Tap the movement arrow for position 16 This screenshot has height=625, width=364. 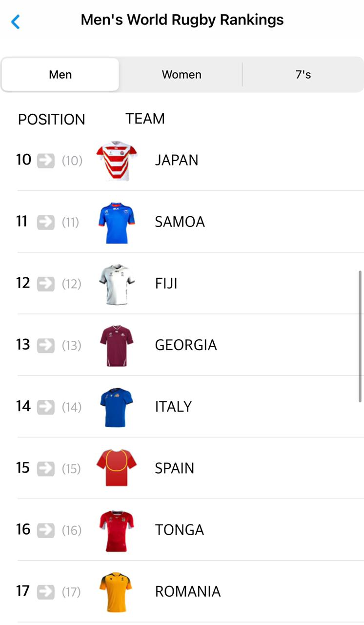[46, 530]
